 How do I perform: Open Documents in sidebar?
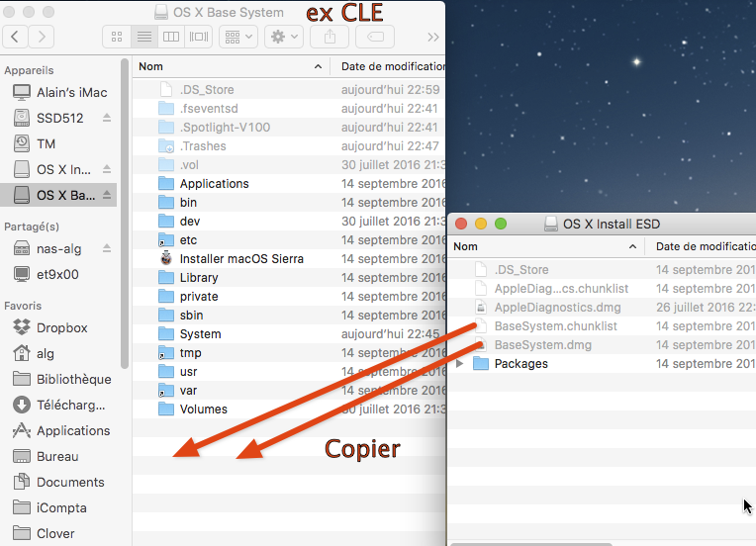click(60, 482)
